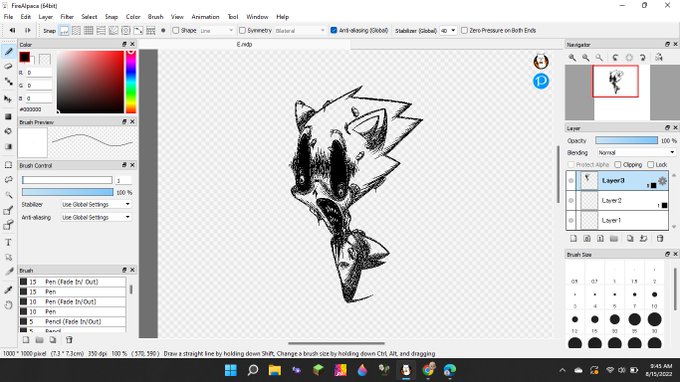Open the Layer menu
680x382 pixels.
[46, 16]
